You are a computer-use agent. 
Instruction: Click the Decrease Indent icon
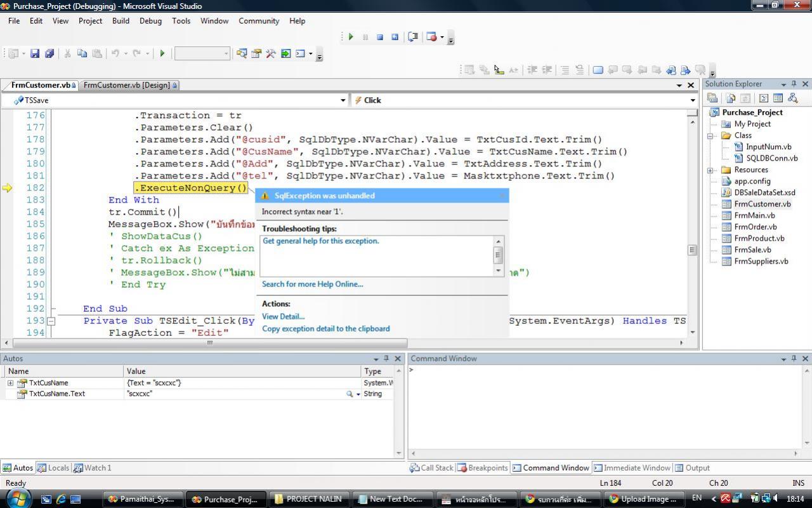coord(532,70)
